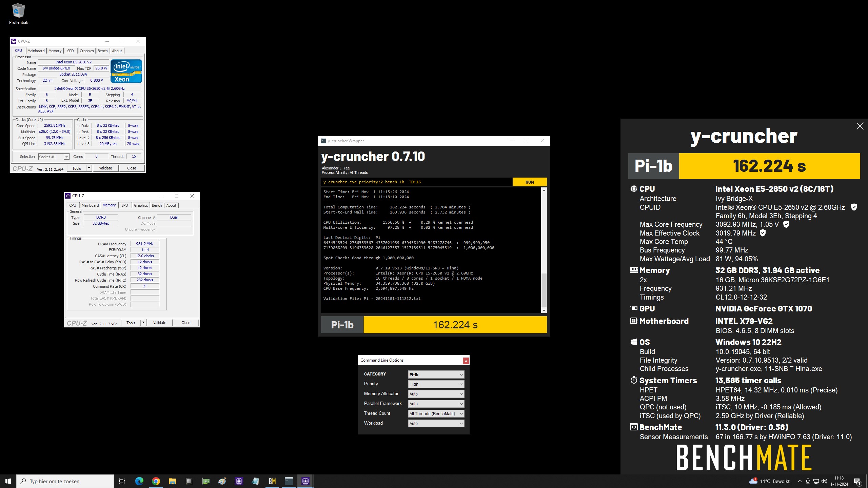The image size is (868, 488).
Task: Expand Tools arrow in lower CPU-Z window
Action: [x=143, y=323]
